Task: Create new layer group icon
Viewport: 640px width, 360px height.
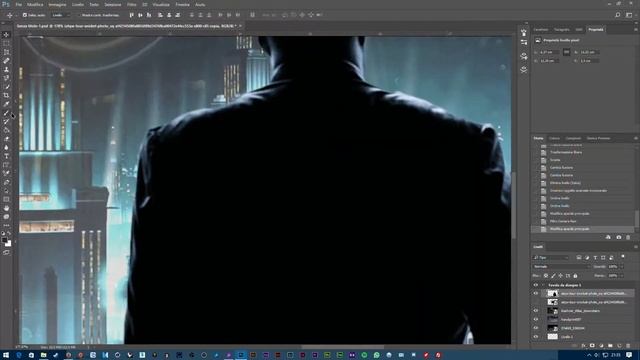Action: click(x=610, y=346)
